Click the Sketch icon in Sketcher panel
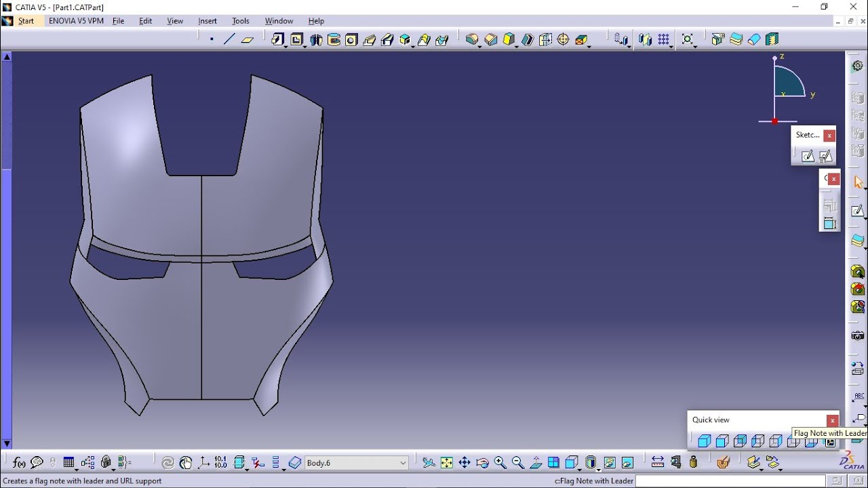This screenshot has height=488, width=868. tap(808, 157)
